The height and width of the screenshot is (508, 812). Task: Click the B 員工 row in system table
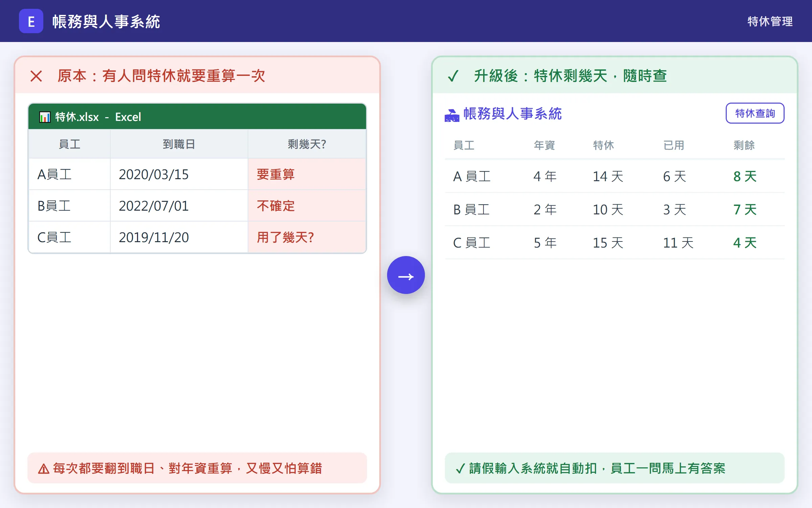tap(614, 210)
